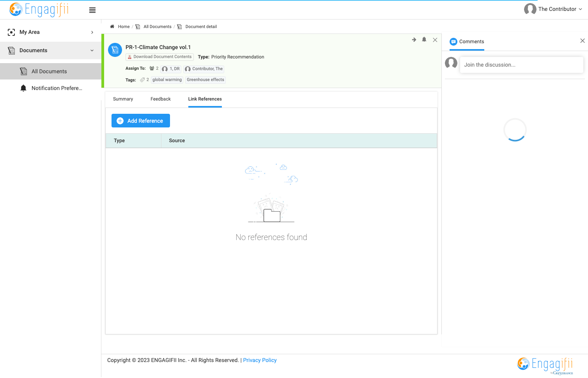Collapse the Documents sidebar section
The image size is (588, 378).
tap(51, 50)
